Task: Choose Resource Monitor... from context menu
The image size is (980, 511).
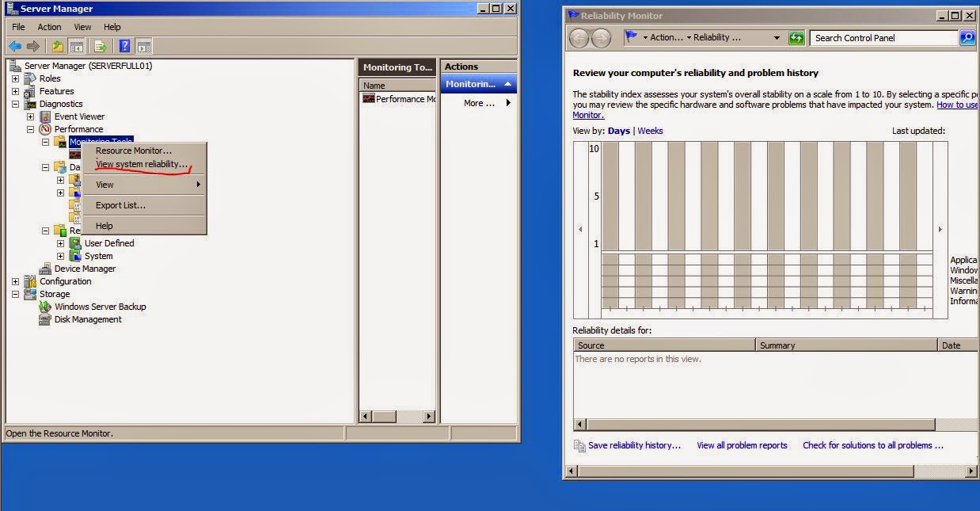Action: [x=144, y=151]
